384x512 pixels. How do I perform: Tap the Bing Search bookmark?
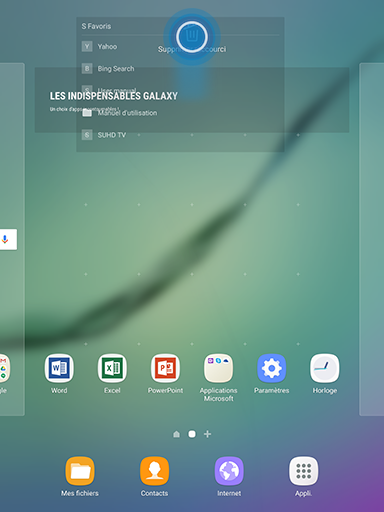coord(116,69)
